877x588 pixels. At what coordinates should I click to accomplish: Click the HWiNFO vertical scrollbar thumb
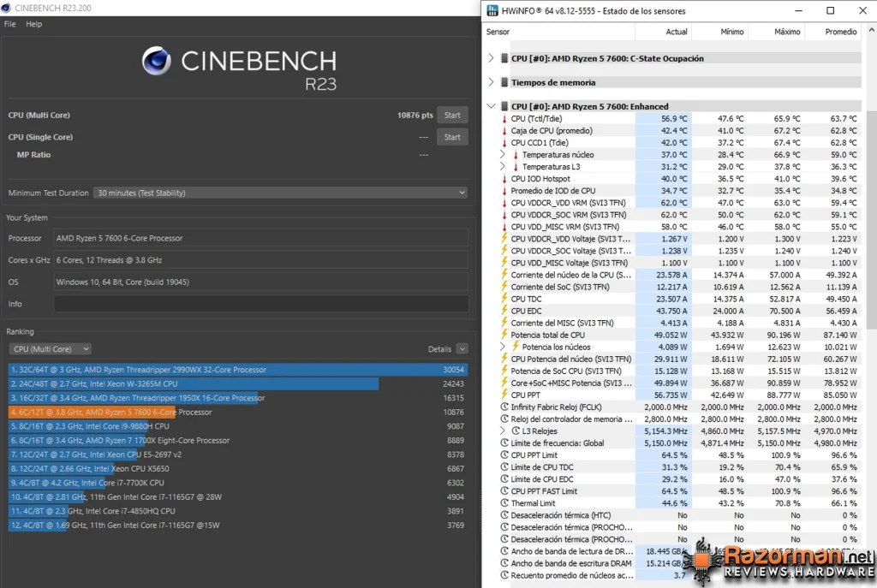point(871,218)
